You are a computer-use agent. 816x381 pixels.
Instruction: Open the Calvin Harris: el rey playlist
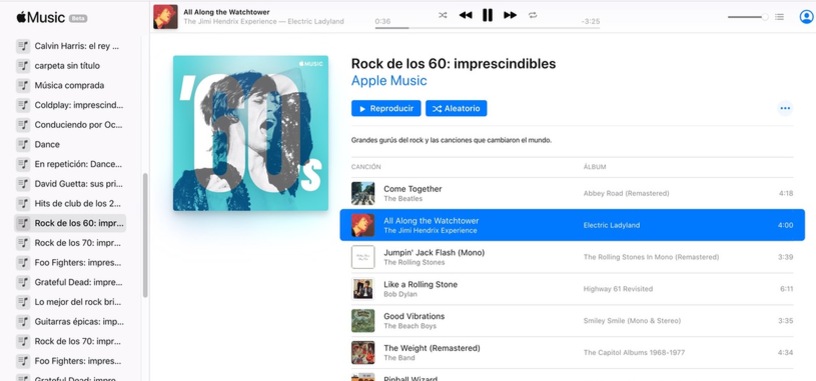point(70,46)
